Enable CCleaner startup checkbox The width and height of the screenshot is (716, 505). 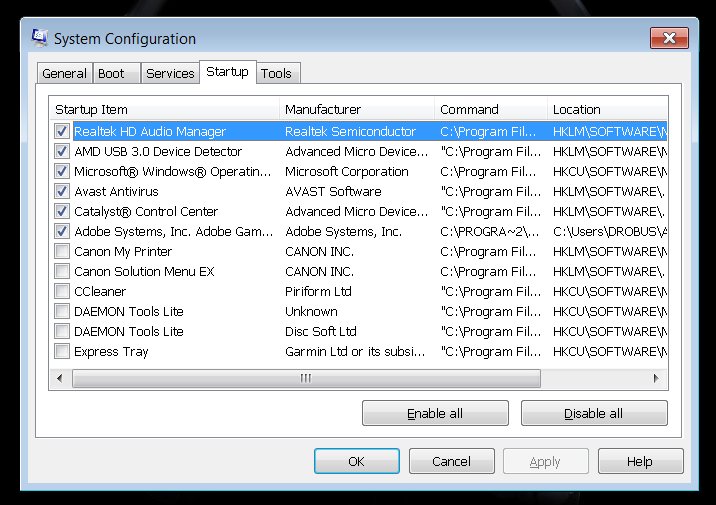pyautogui.click(x=62, y=291)
